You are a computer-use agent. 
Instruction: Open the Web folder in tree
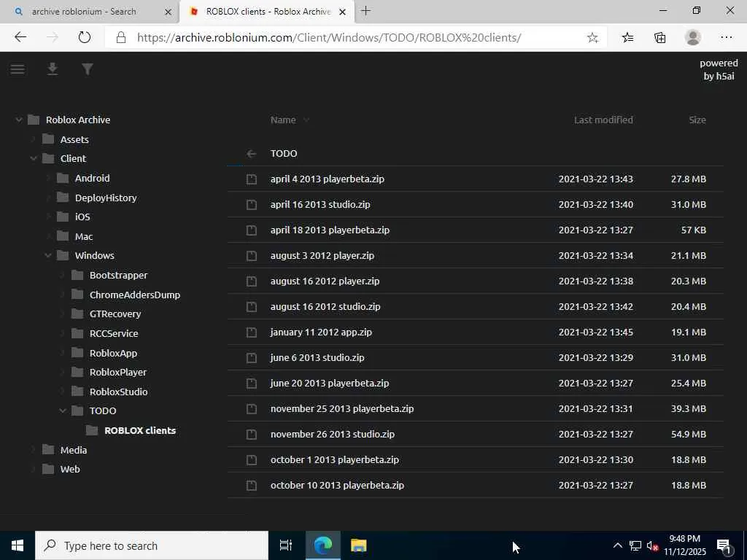point(69,469)
